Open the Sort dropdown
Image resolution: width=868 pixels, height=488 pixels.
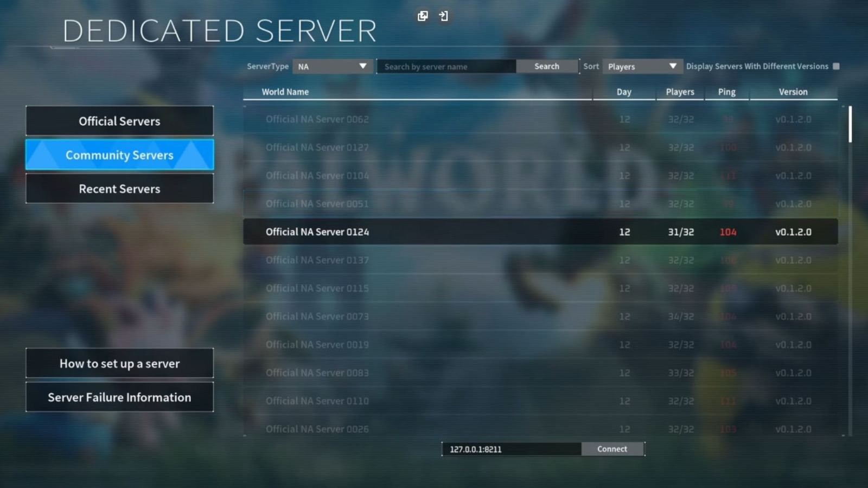pos(642,66)
